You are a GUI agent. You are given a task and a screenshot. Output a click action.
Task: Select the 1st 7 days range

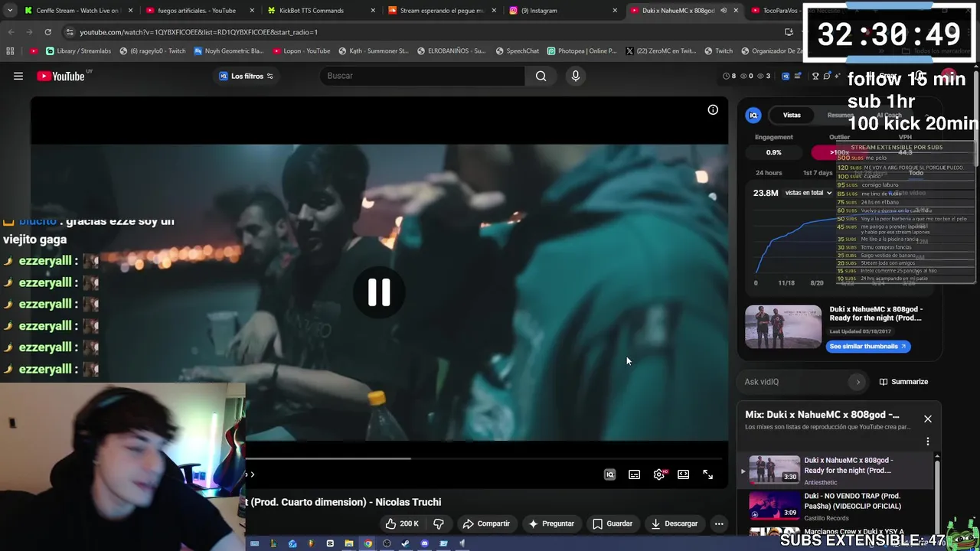tap(818, 173)
